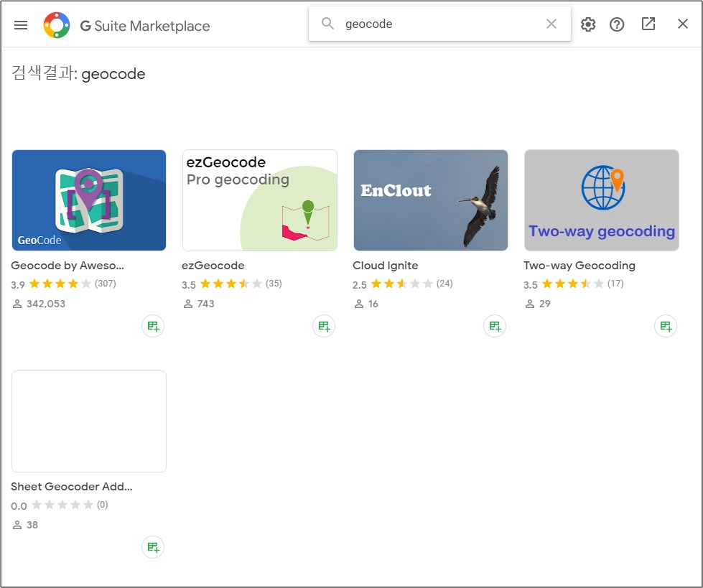Open the Two-way geocoding thumbnail
Image resolution: width=703 pixels, height=588 pixels.
[601, 200]
